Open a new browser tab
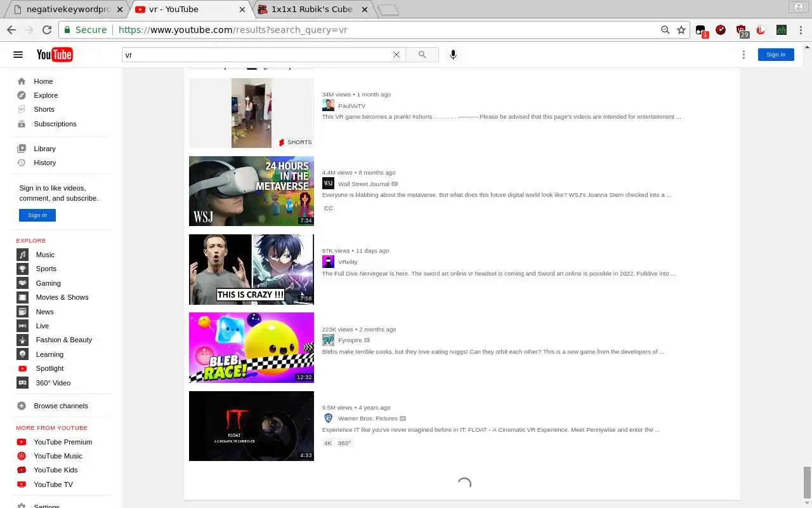Viewport: 812px width, 508px height. pos(388,10)
